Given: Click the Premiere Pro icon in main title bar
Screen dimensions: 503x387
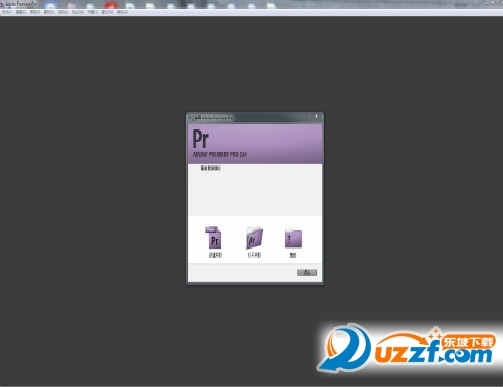Looking at the screenshot, I should [x=2, y=5].
